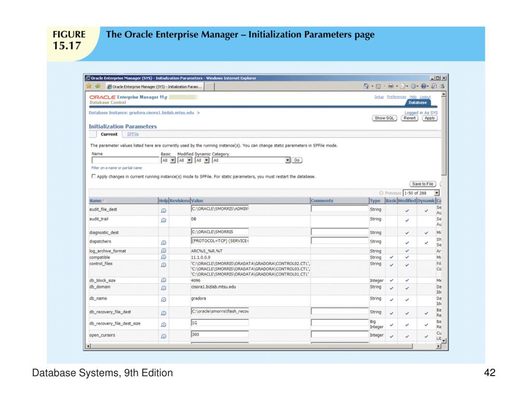
Task: Sort by the Value column header
Action: click(197, 201)
